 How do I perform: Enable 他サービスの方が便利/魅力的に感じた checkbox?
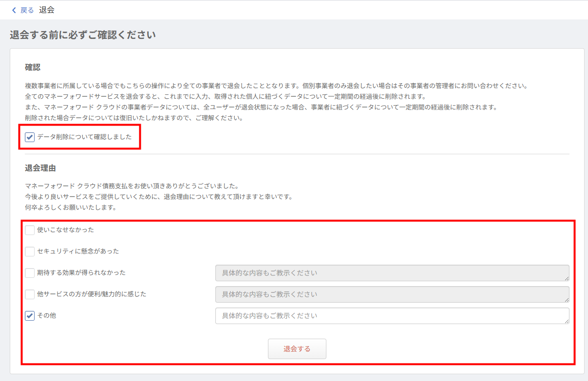[30, 294]
